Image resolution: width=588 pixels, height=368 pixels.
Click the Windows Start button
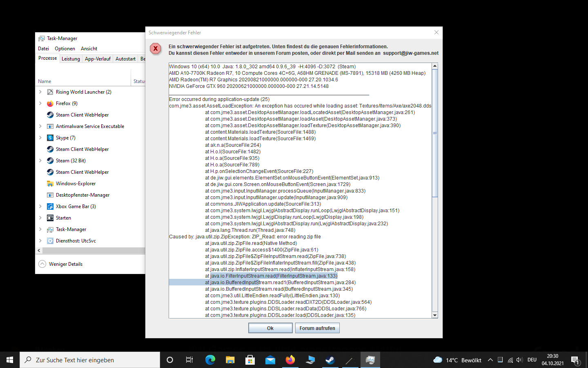[x=10, y=360]
